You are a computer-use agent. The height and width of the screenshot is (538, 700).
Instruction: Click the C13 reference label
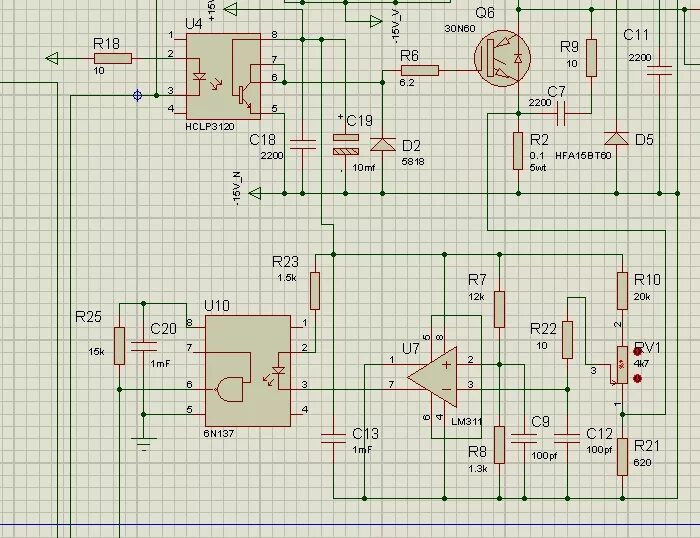pos(365,434)
